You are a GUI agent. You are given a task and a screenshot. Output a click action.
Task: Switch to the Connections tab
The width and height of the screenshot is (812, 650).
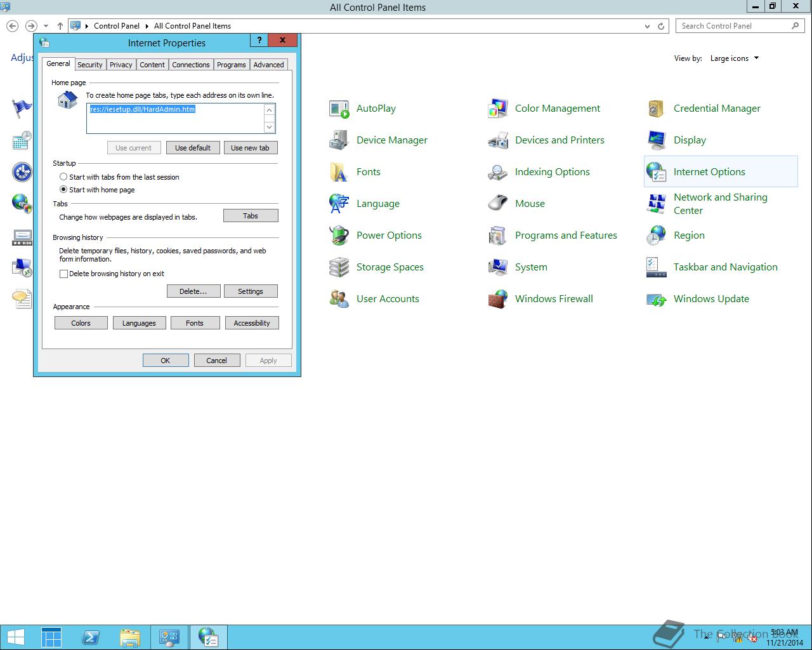pyautogui.click(x=191, y=65)
